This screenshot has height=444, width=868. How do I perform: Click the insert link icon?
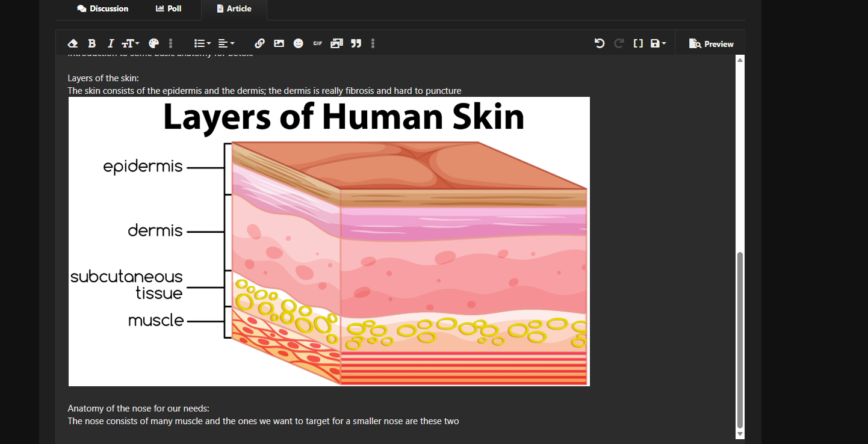pos(259,43)
